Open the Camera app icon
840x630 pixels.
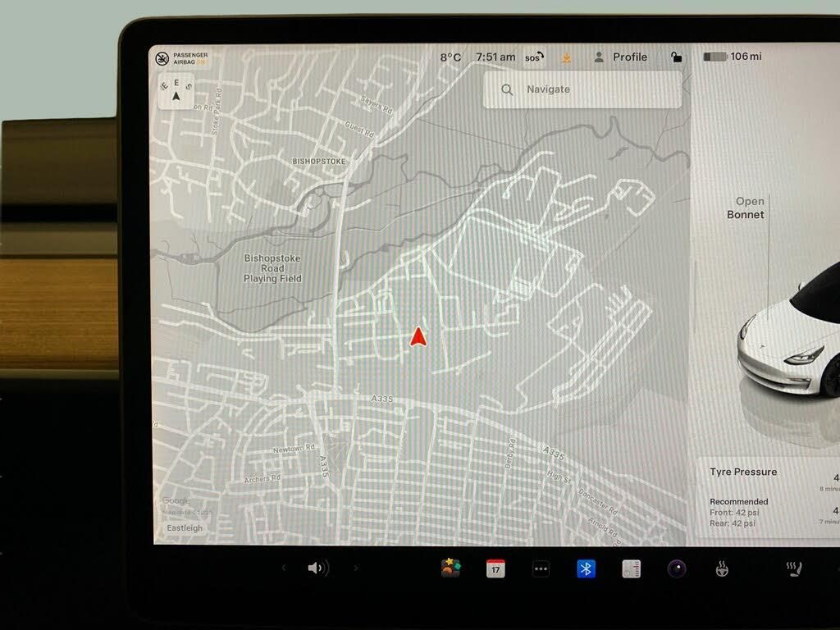tap(677, 568)
